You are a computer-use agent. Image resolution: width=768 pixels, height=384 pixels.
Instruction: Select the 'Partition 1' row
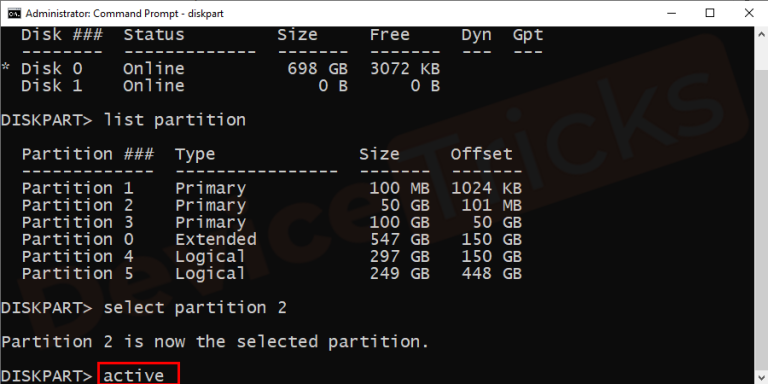coord(272,188)
